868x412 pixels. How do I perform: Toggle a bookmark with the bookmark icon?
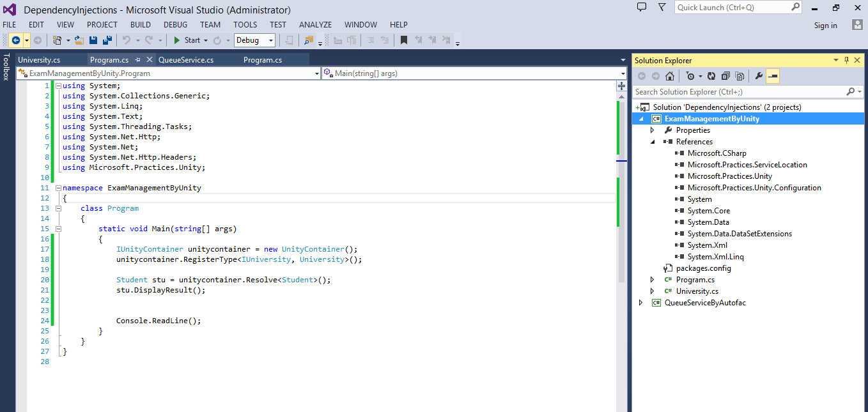pyautogui.click(x=404, y=40)
